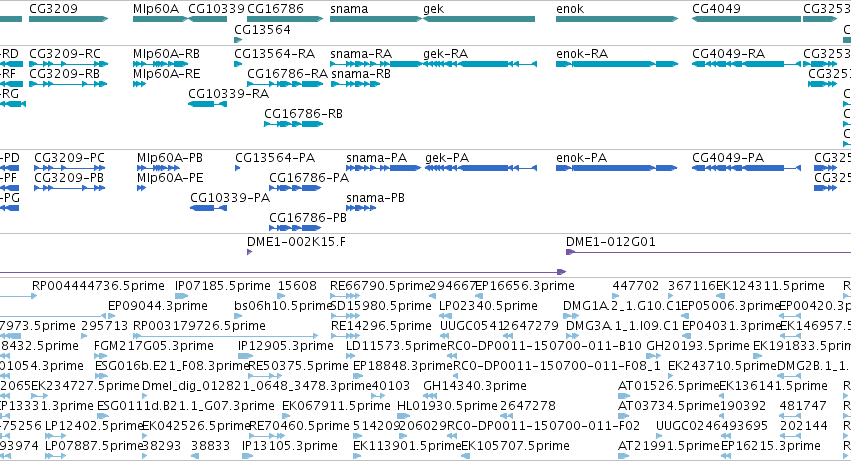Click the CG4049 gene label

tap(715, 9)
